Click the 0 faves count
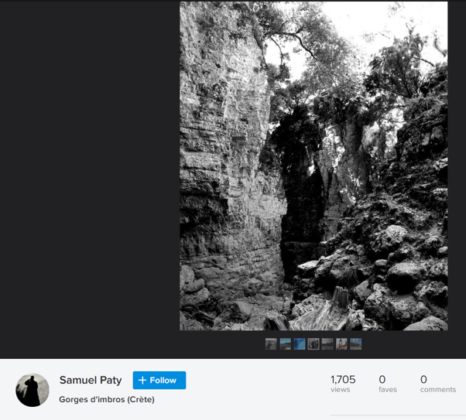 tap(382, 379)
